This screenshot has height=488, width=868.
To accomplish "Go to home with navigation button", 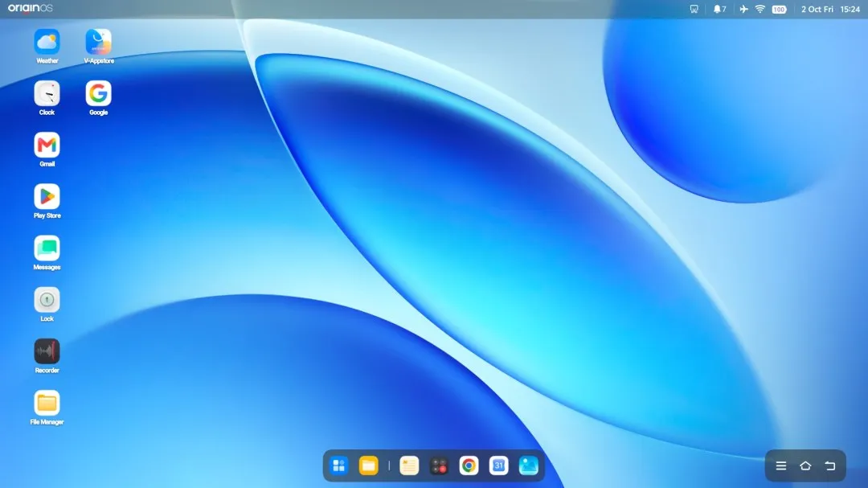I will coord(805,465).
